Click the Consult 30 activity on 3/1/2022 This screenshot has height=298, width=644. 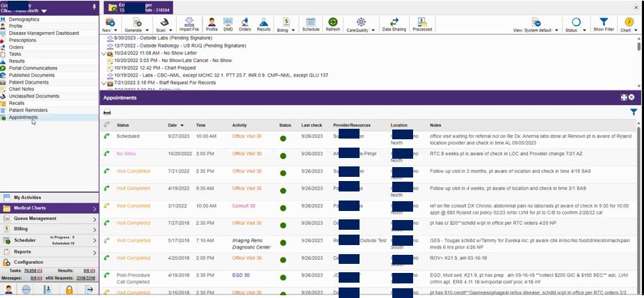coord(243,206)
